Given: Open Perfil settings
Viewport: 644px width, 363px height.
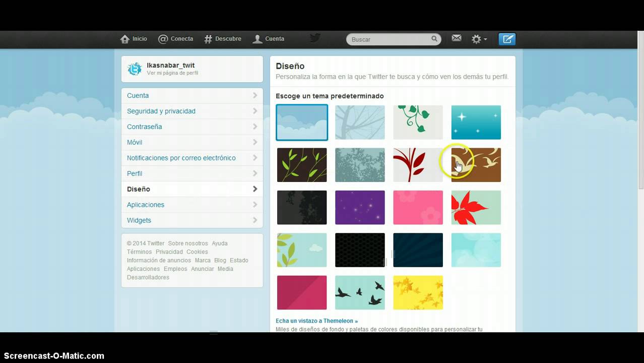Looking at the screenshot, I should [192, 173].
